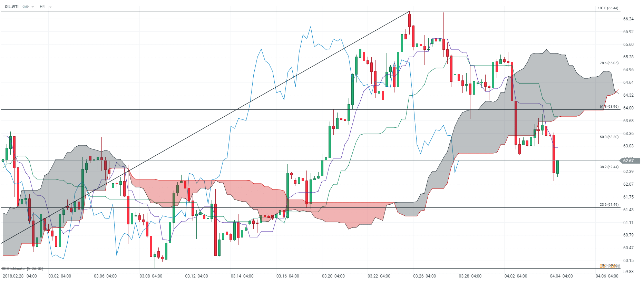644x282 pixels.
Task: Click the 03.02 04:00 time label
Action: coord(60,276)
